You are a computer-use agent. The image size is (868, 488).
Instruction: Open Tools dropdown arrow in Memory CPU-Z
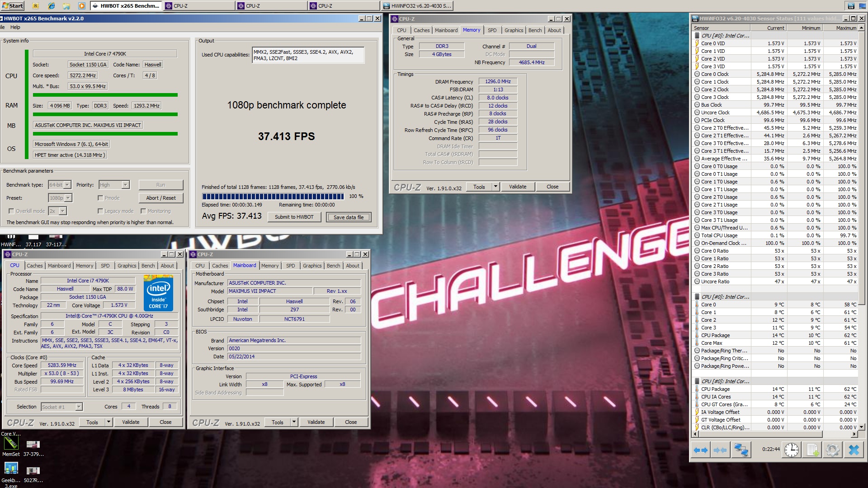click(x=495, y=187)
